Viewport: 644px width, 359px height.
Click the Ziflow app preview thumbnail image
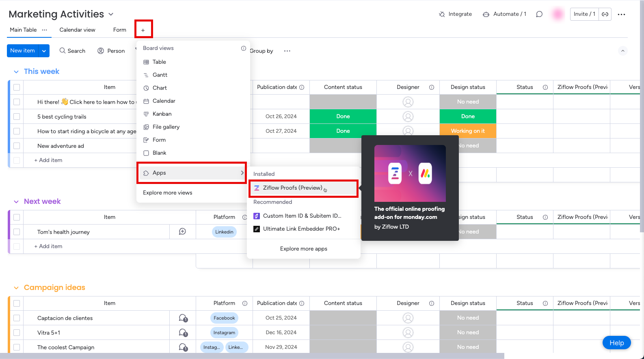click(x=410, y=173)
